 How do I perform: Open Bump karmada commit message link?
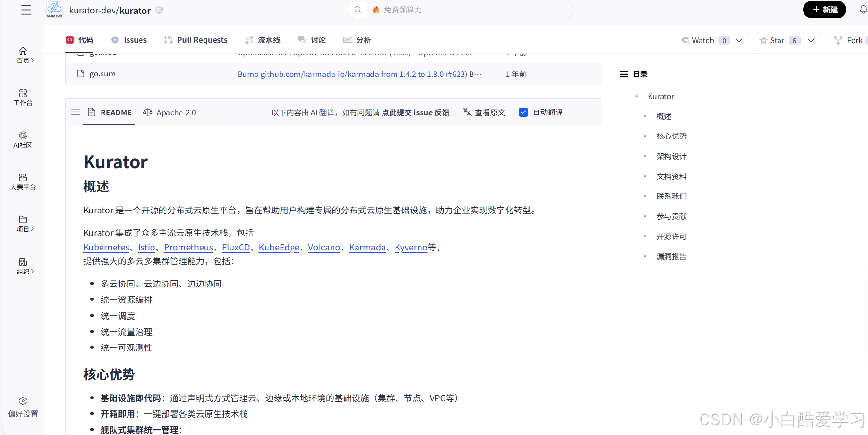coord(352,74)
